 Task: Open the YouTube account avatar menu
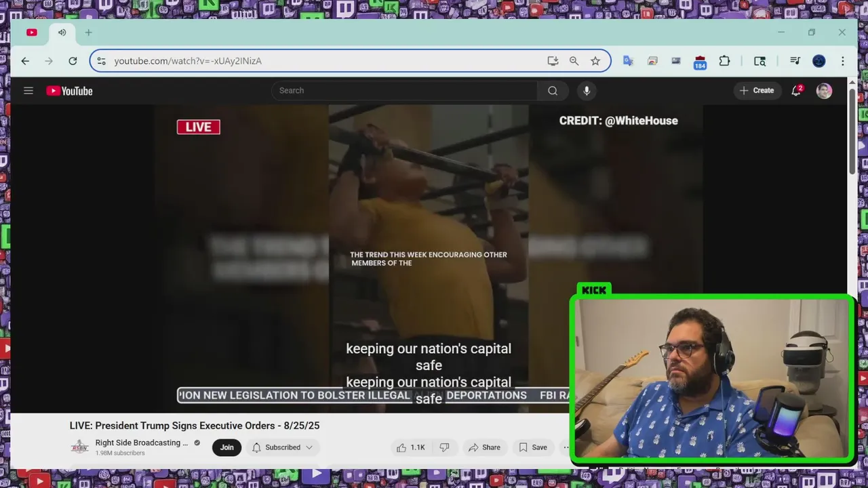coord(824,91)
